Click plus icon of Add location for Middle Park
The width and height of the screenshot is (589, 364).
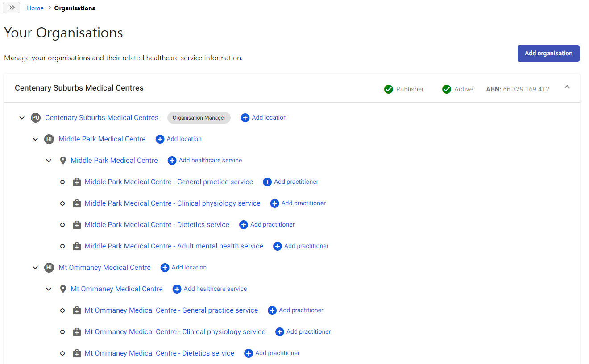160,139
